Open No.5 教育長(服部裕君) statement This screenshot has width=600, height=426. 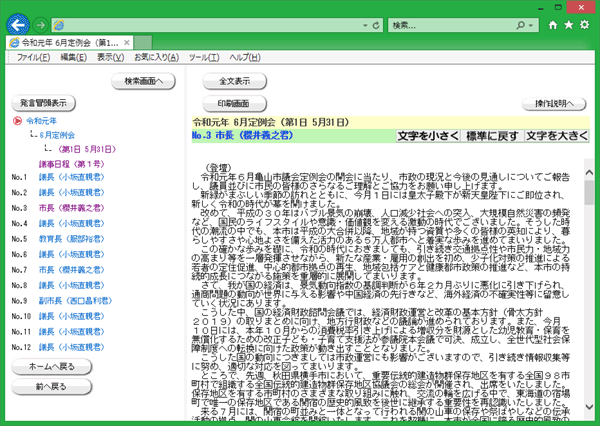[72, 239]
